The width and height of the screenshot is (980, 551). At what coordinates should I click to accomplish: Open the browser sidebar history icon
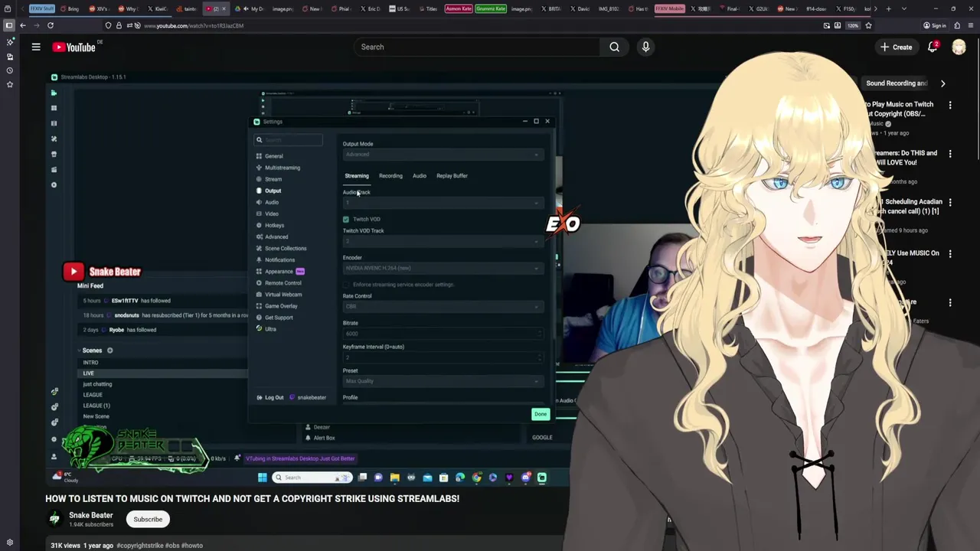[9, 70]
